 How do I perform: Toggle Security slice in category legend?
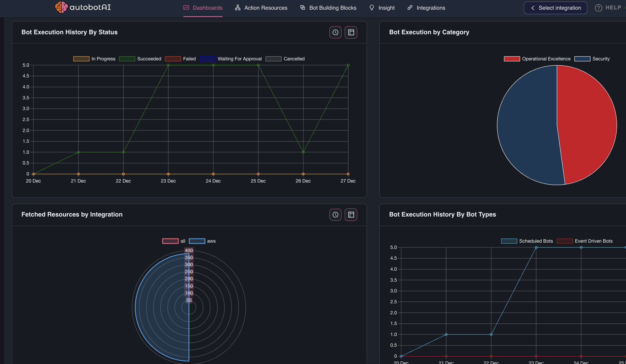(601, 59)
